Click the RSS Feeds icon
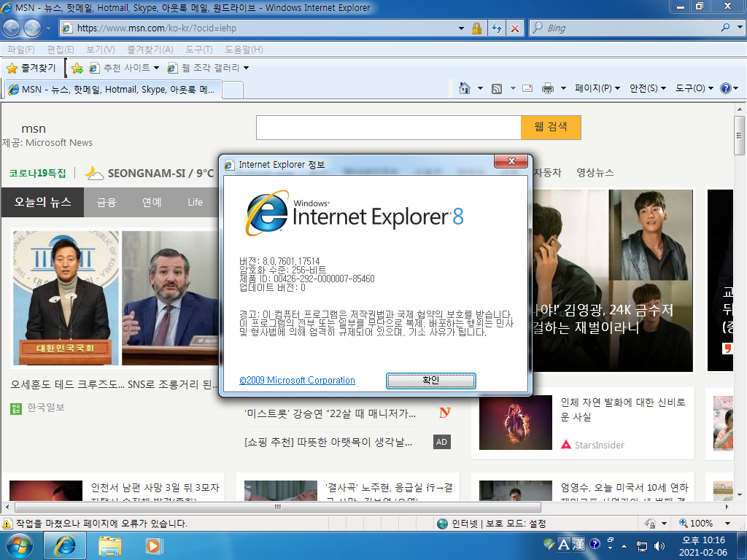Viewport: 747px width, 560px height. 496,88
